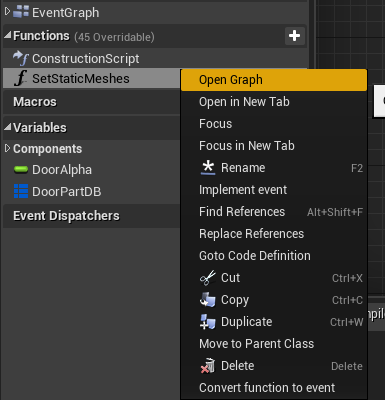Screen dimensions: 385x400
Task: Select Goto Code Definition
Action: click(274, 256)
